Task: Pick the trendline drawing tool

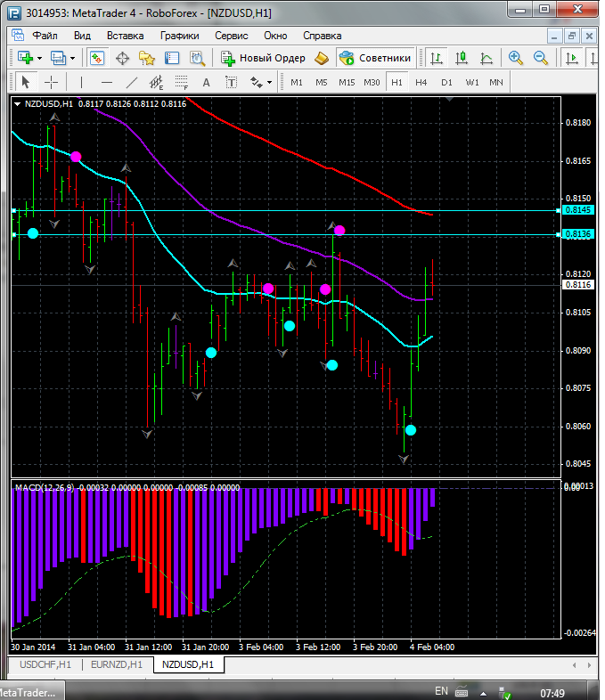Action: [132, 82]
